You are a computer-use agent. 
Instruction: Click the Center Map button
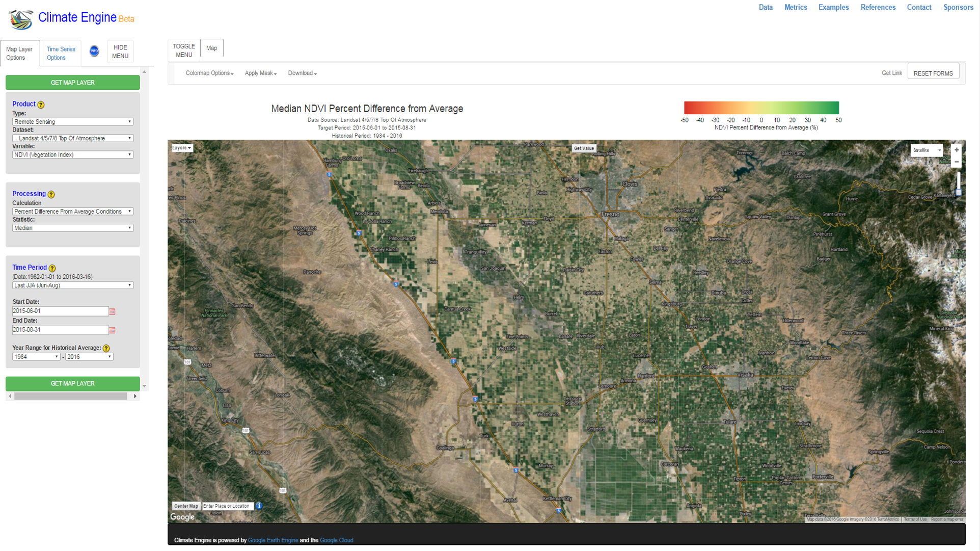coord(185,506)
